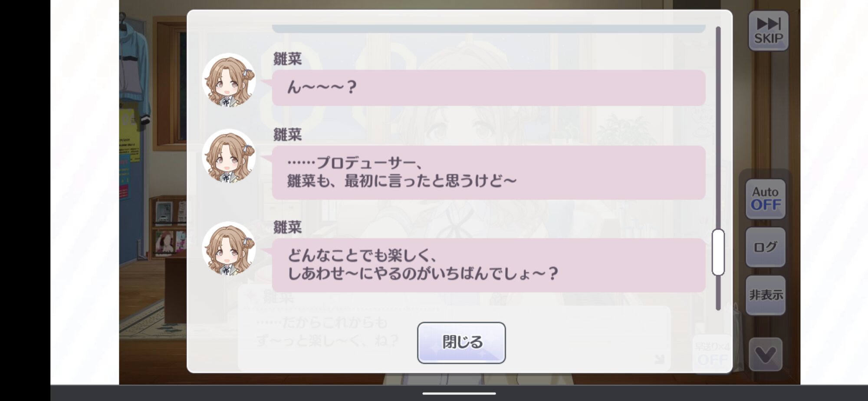Close the log with the 閉じる button

pyautogui.click(x=461, y=342)
